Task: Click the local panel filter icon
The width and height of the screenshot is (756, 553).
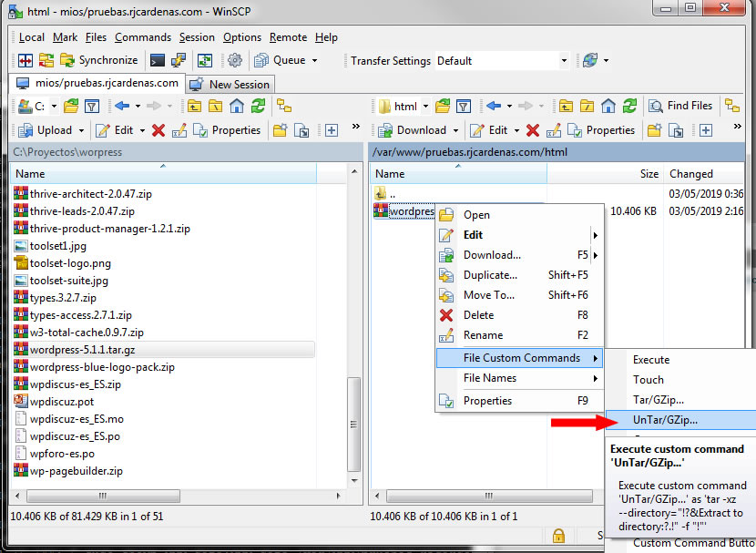Action: (x=92, y=106)
